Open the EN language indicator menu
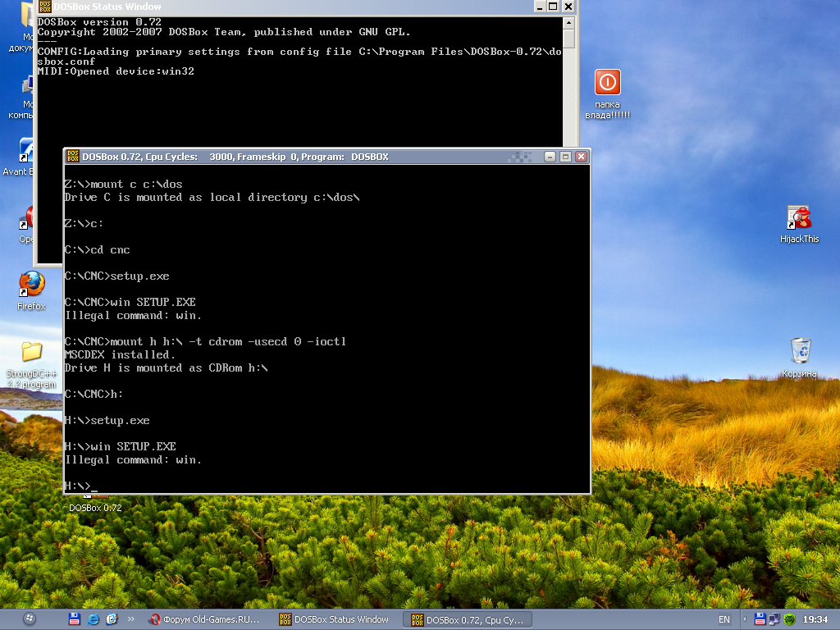Viewport: 840px width, 630px height. [x=724, y=619]
